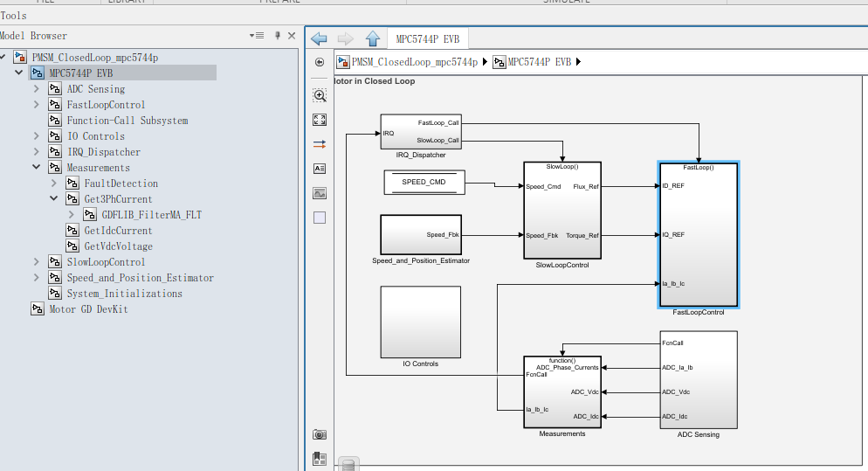Select SlowLoopControl in Model Browser
Screen dimensions: 868x471
point(106,261)
